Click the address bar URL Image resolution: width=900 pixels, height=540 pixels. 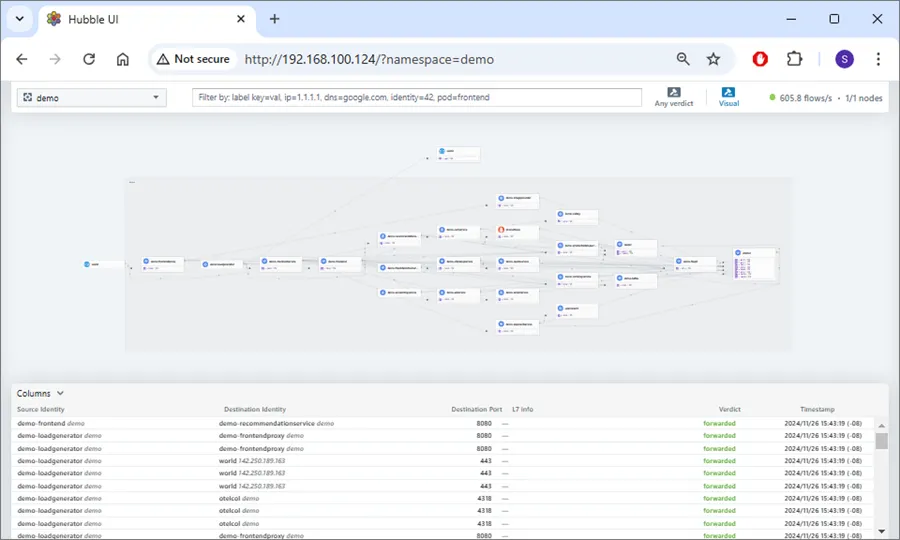pyautogui.click(x=369, y=59)
